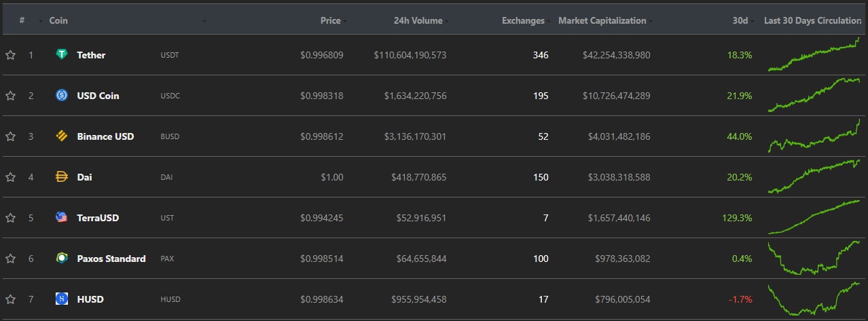Click the Dai coin logo icon
The image size is (868, 321).
[x=62, y=177]
